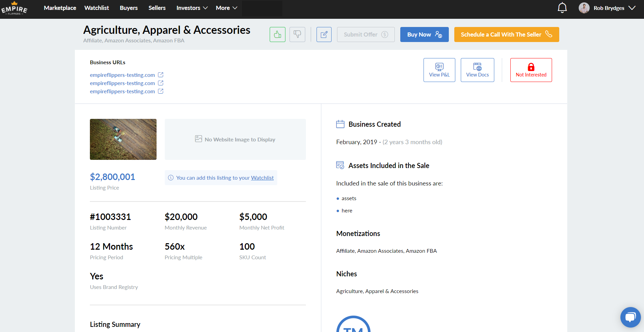This screenshot has width=644, height=332.
Task: Click the Submit Offer button
Action: click(x=366, y=34)
